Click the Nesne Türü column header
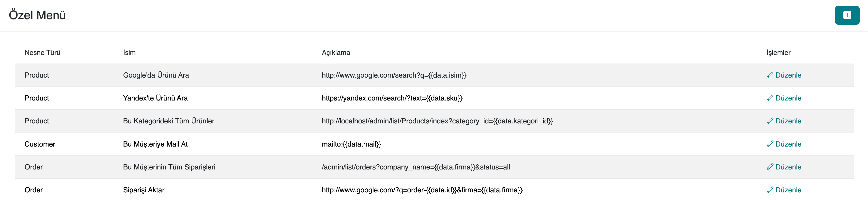The width and height of the screenshot is (868, 200). point(43,53)
